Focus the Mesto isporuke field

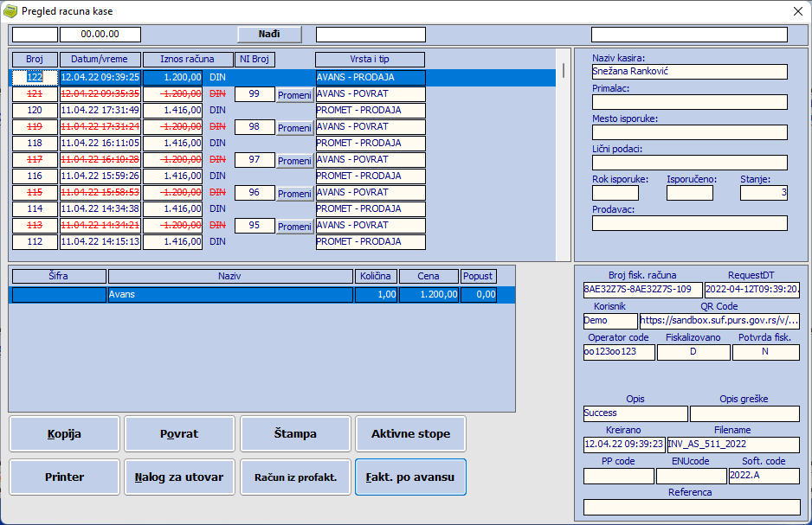point(689,132)
